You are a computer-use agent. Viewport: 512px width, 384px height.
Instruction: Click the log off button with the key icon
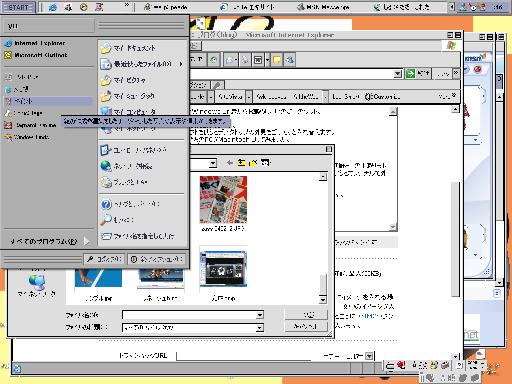tap(104, 259)
